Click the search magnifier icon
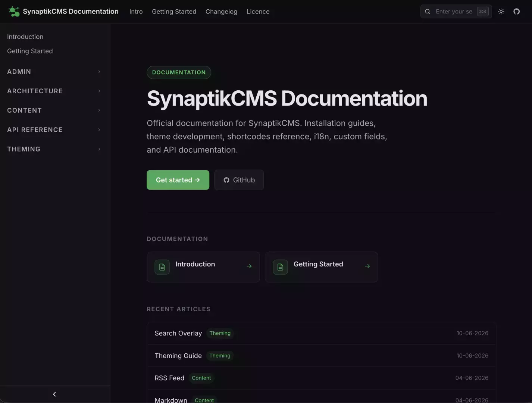Viewport: 532px width, 403px height. 428,12
